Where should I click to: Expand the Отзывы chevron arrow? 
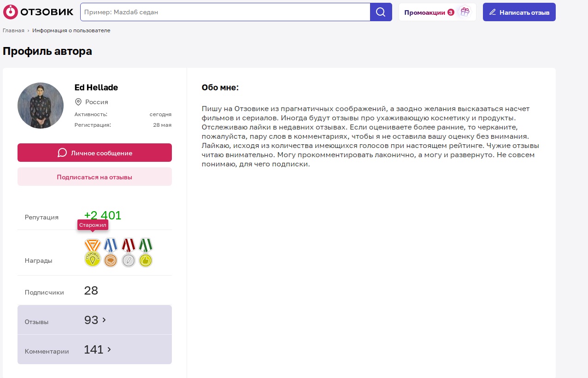point(104,319)
